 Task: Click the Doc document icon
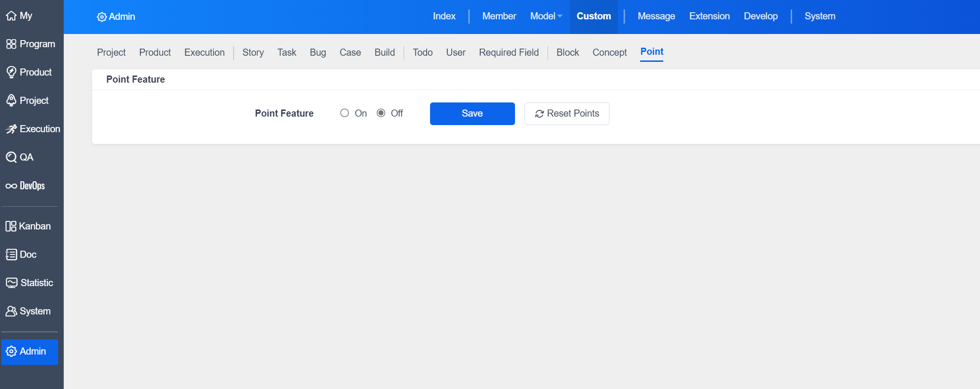[11, 255]
